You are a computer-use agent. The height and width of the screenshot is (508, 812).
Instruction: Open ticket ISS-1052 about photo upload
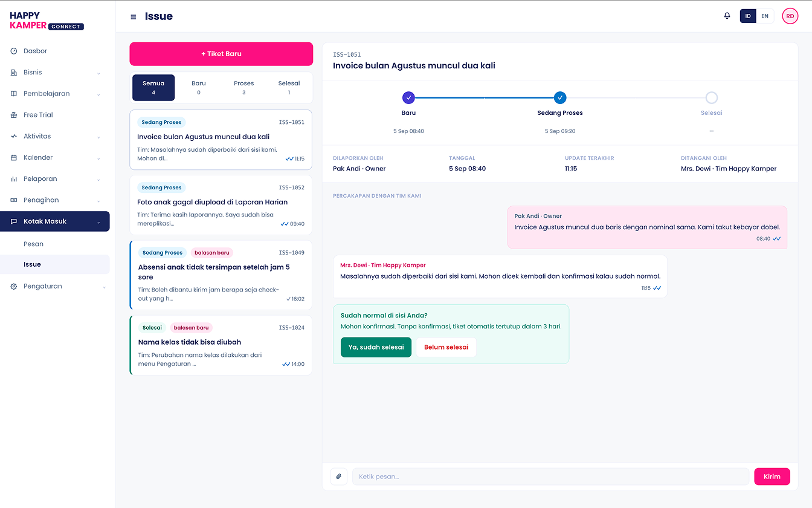(x=221, y=205)
